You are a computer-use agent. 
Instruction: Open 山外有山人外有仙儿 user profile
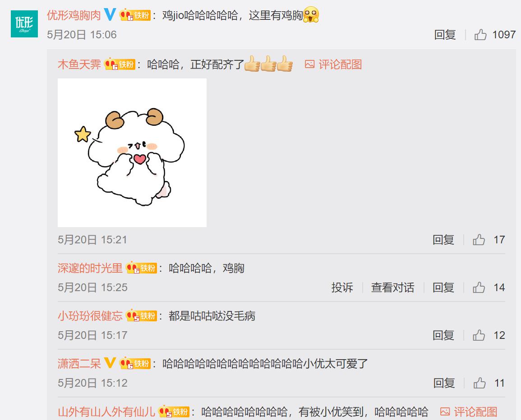[106, 412]
